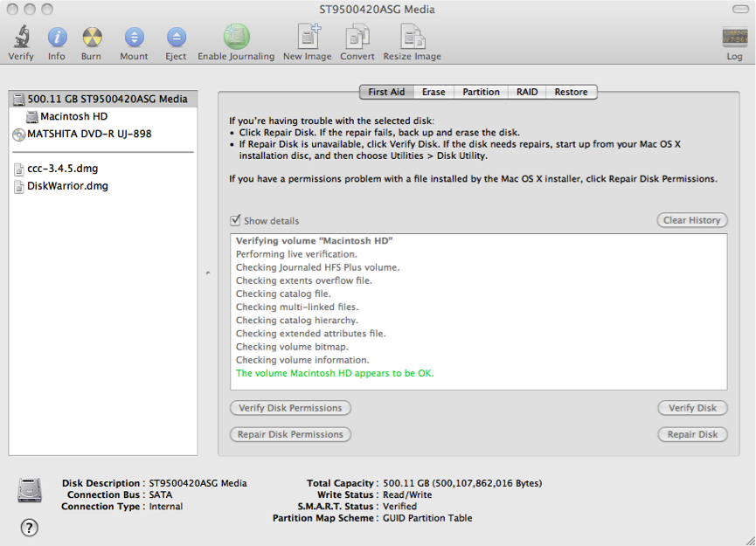Open the Log toolbar icon
Screen dimensions: 756x546
point(734,37)
